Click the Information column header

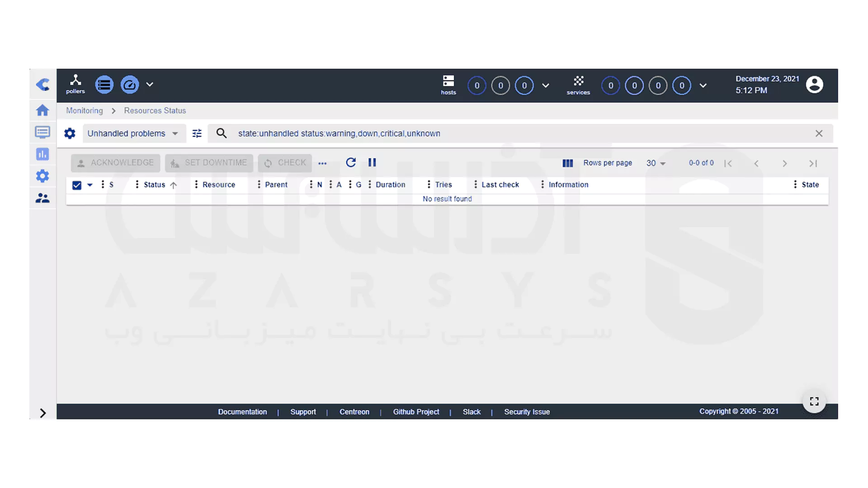(569, 185)
